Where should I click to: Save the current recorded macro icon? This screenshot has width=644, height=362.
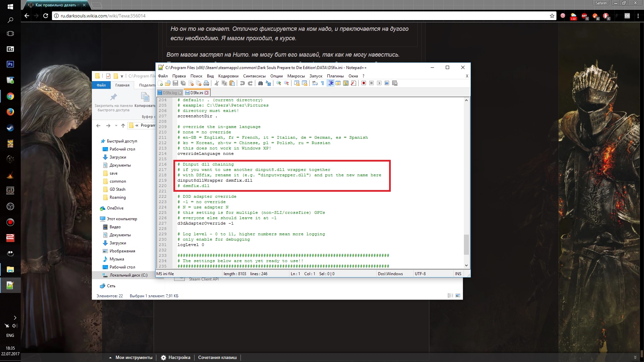coord(394,83)
